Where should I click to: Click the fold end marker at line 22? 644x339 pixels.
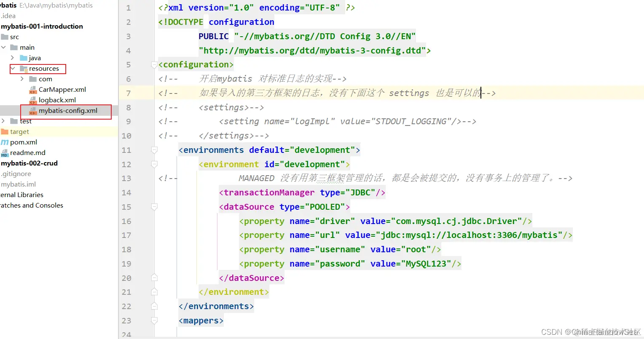click(154, 307)
